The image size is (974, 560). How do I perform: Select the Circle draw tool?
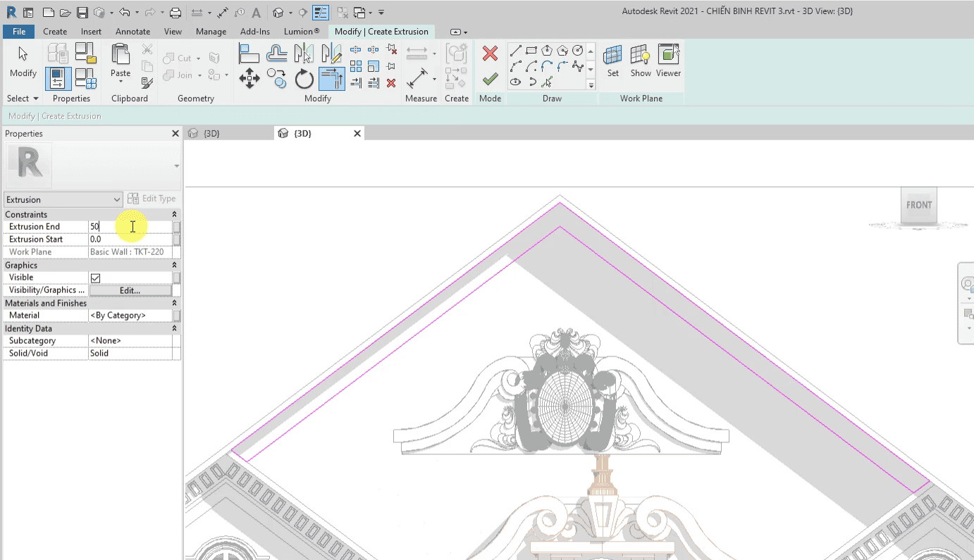578,50
